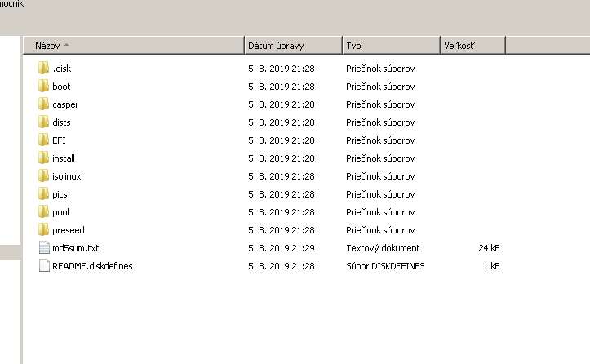Select the .disk folder icon
The image size is (590, 364).
click(43, 68)
